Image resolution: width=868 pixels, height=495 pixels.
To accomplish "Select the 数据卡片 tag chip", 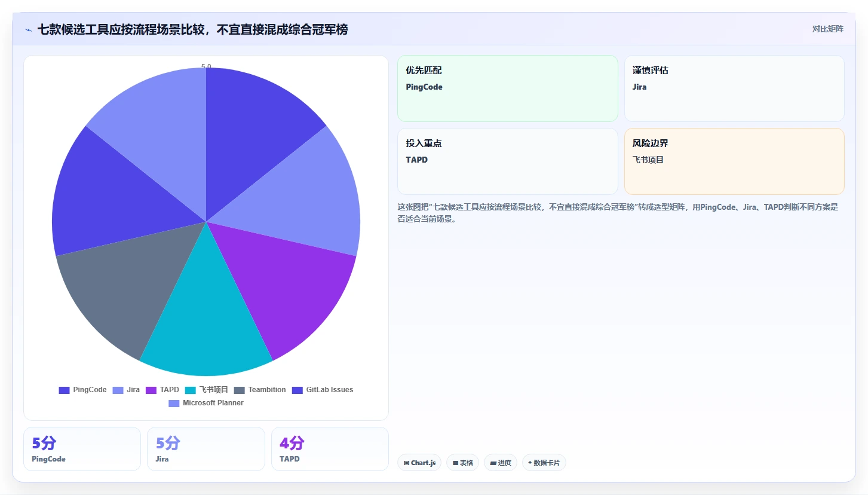I will pos(544,463).
